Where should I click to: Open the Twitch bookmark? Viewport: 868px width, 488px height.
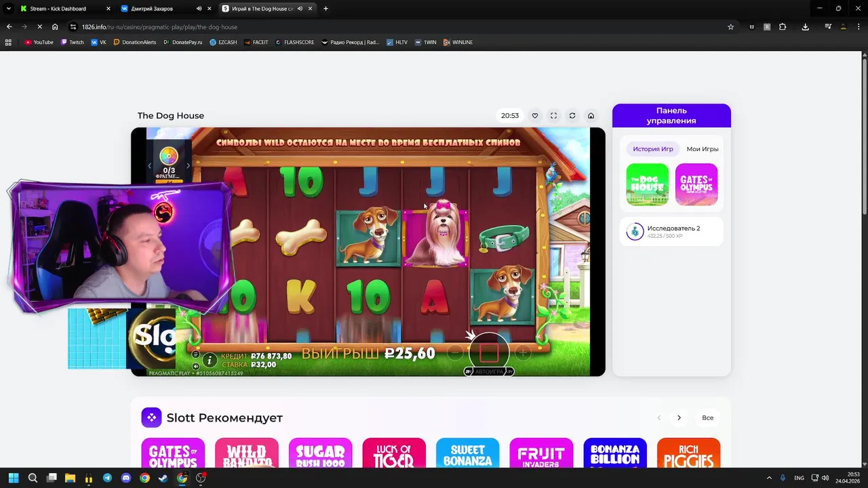(x=73, y=42)
